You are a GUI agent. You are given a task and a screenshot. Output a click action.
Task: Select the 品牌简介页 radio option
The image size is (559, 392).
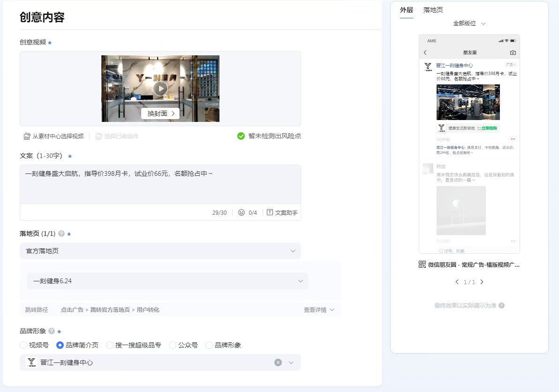click(x=60, y=345)
